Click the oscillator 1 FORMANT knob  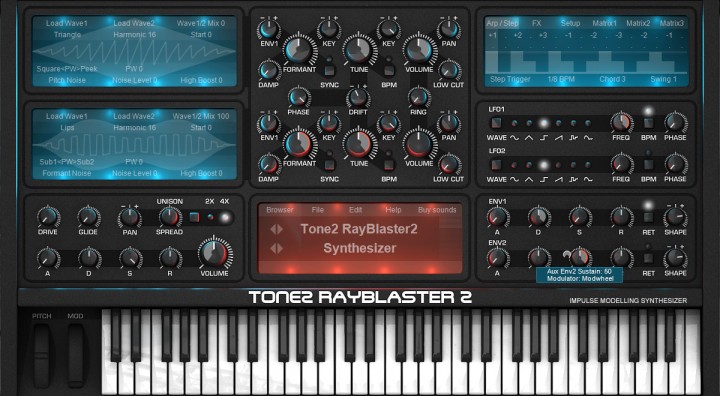click(x=299, y=50)
